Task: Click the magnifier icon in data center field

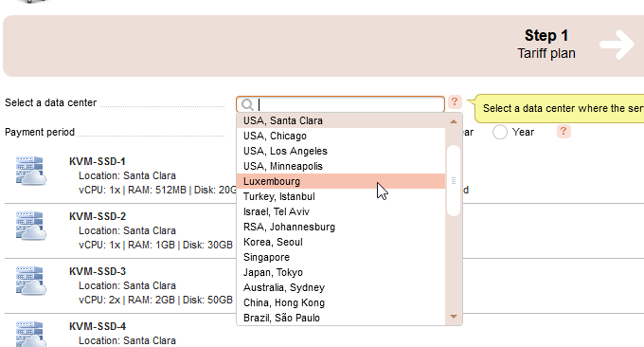Action: click(x=247, y=105)
